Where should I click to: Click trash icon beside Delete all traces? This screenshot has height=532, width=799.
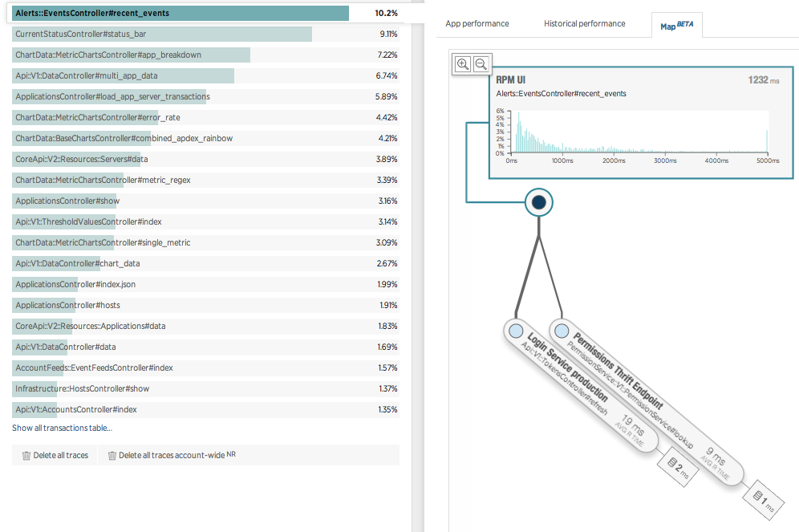pos(26,456)
